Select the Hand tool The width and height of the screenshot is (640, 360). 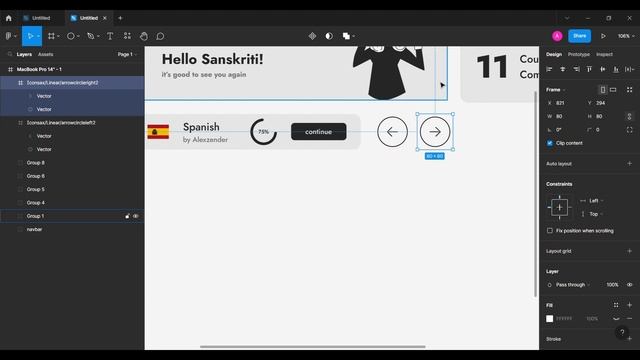point(144,36)
